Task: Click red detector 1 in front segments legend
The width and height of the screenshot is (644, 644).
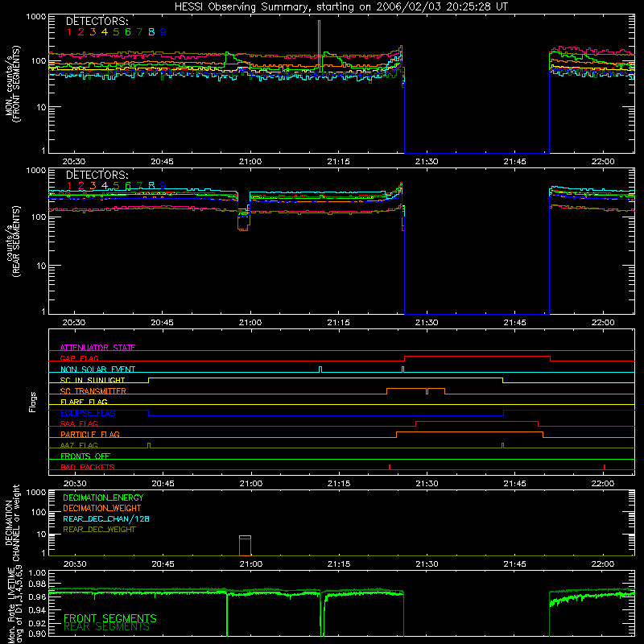Action: (69, 32)
